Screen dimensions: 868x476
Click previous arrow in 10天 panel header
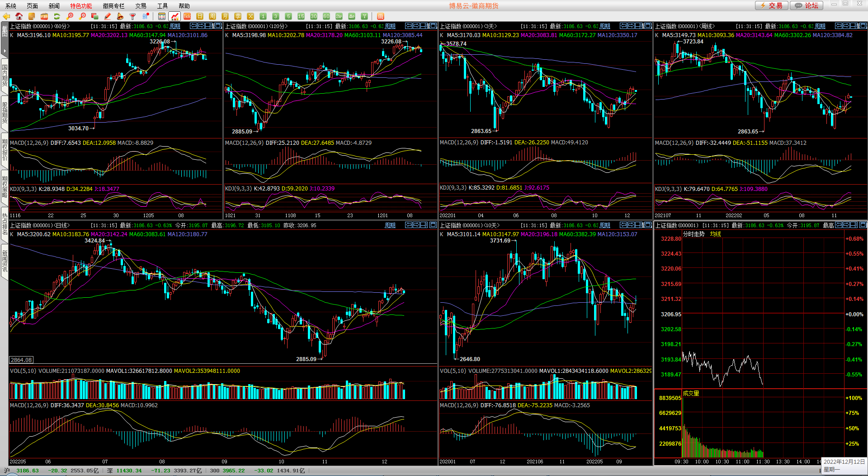(x=623, y=225)
